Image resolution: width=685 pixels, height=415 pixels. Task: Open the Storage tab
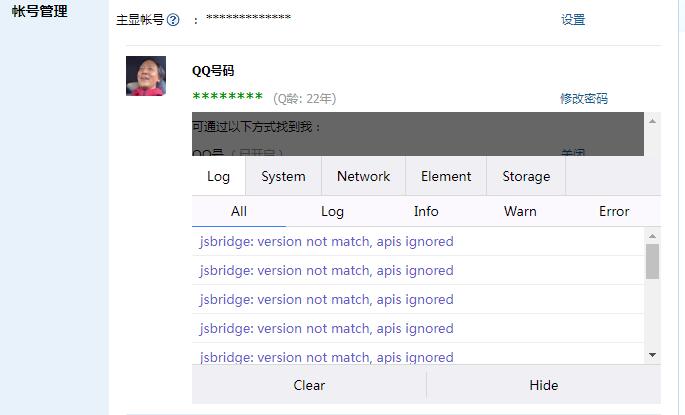526,176
